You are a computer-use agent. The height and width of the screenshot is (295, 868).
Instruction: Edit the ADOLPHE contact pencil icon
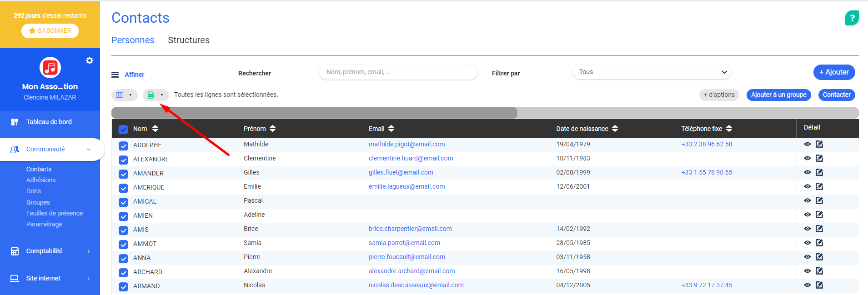click(x=819, y=144)
